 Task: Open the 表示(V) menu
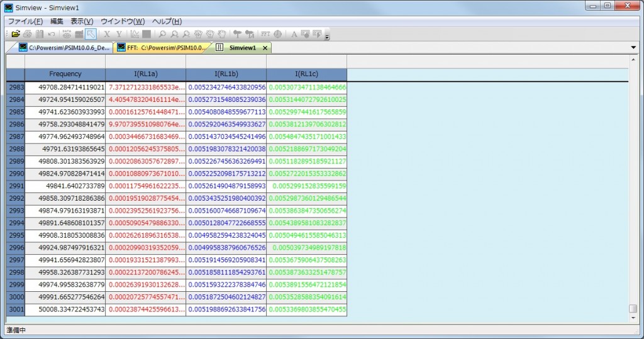pos(82,21)
